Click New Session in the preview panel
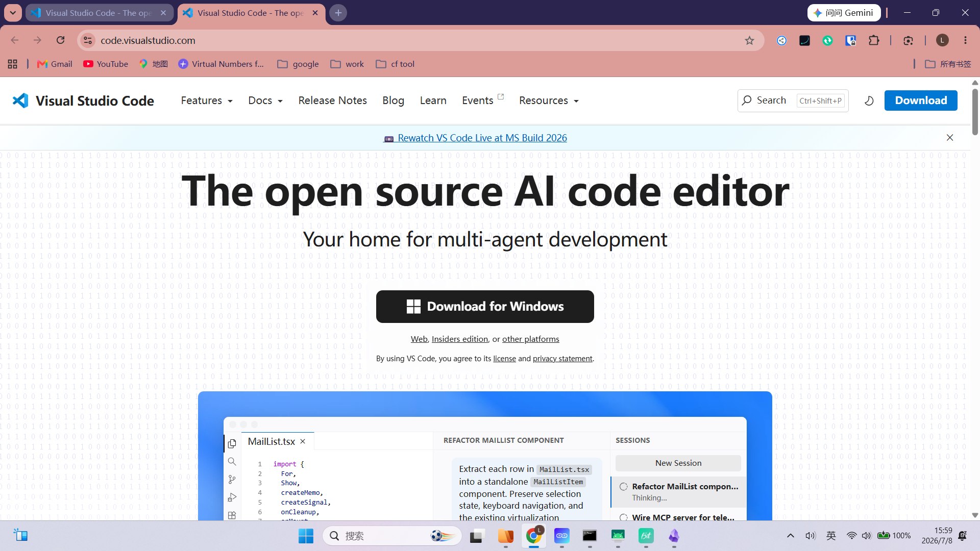 [x=678, y=463]
